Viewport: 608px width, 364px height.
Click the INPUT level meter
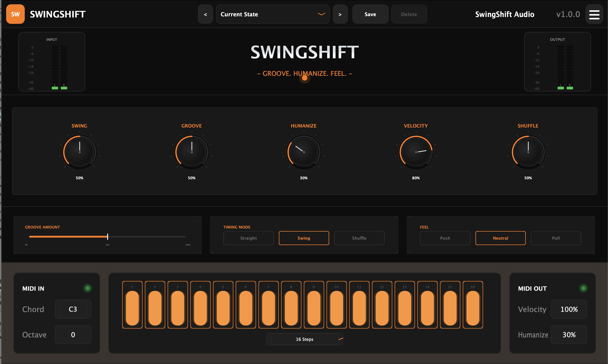click(52, 61)
